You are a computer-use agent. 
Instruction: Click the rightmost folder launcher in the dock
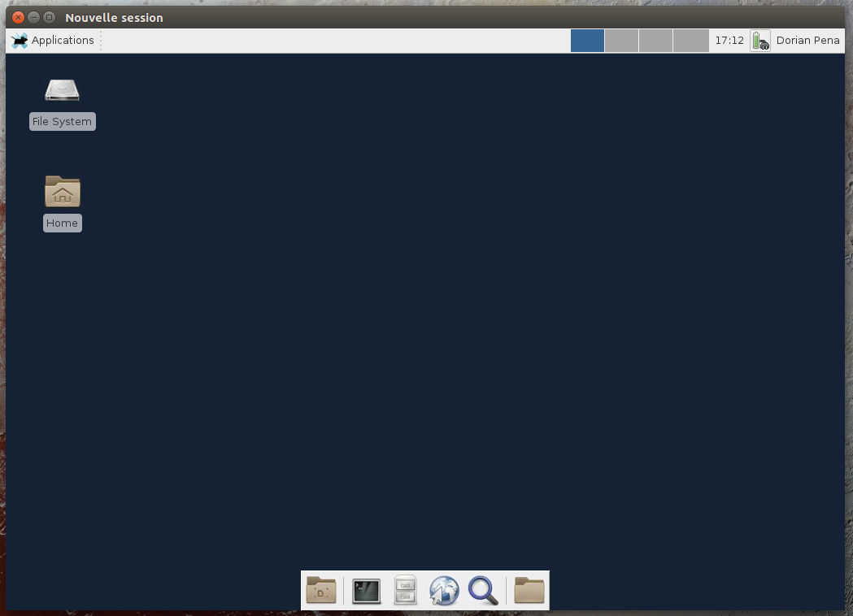(x=529, y=591)
